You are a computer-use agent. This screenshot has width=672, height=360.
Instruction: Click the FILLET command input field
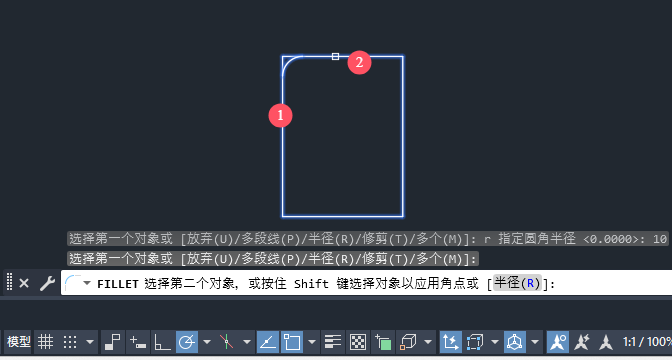coord(366,283)
